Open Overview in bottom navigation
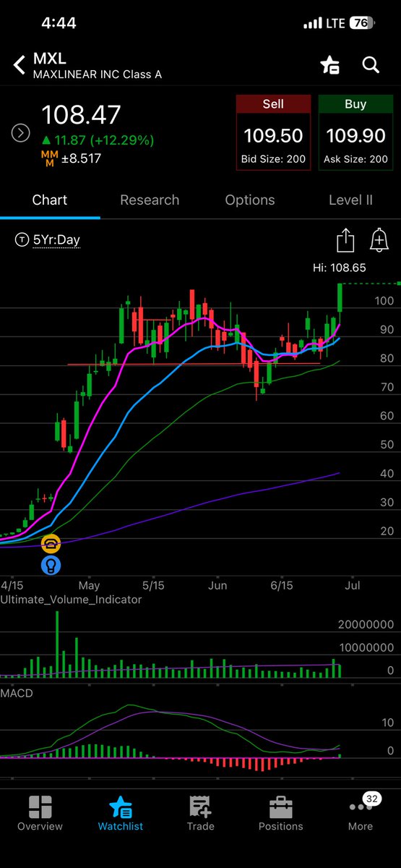 40,814
